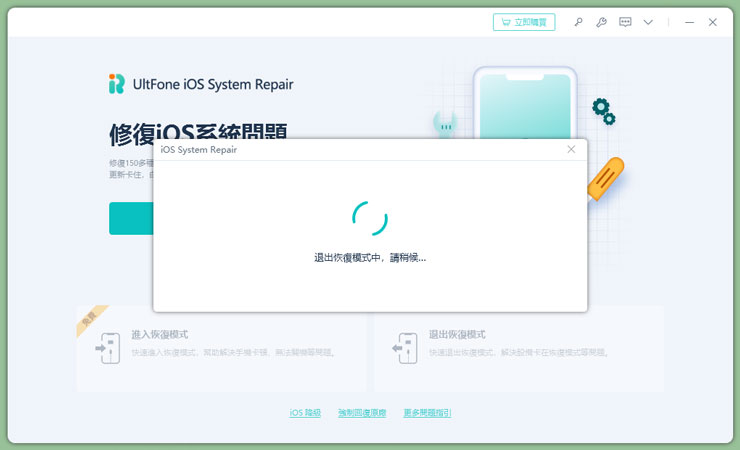The image size is (740, 450).
Task: Open the wrench settings icon
Action: (601, 22)
